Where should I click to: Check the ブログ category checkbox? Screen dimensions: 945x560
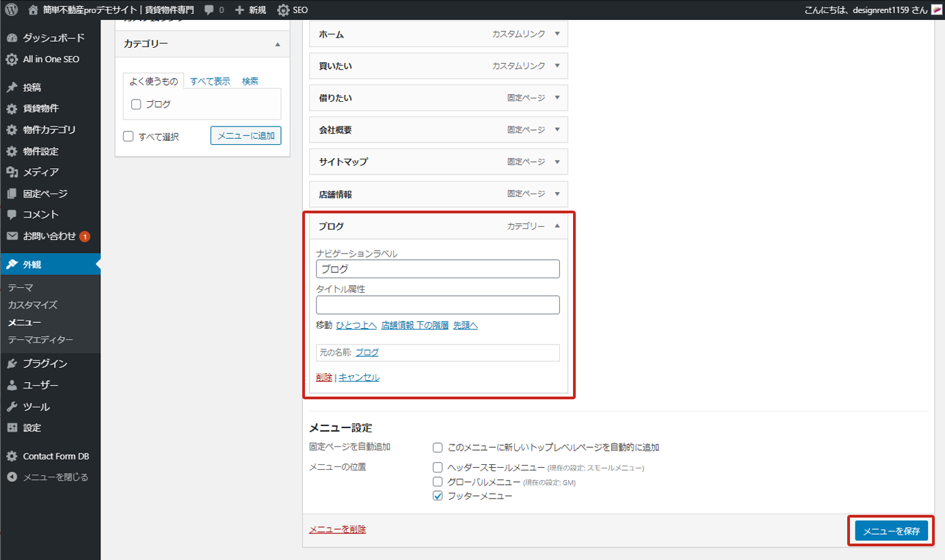[x=136, y=105]
